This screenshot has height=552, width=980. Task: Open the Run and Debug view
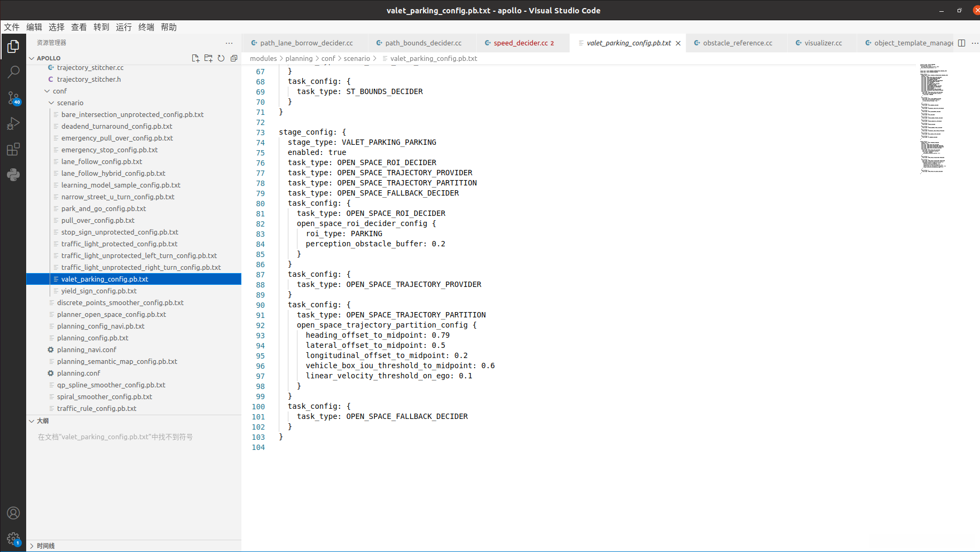13,123
